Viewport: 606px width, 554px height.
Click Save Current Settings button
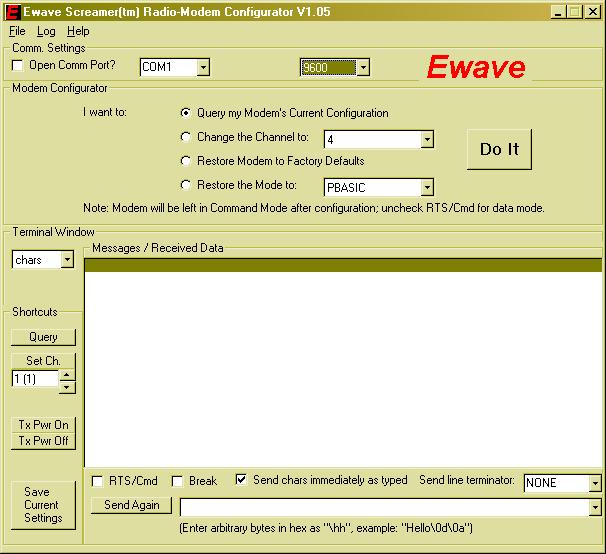pos(43,505)
